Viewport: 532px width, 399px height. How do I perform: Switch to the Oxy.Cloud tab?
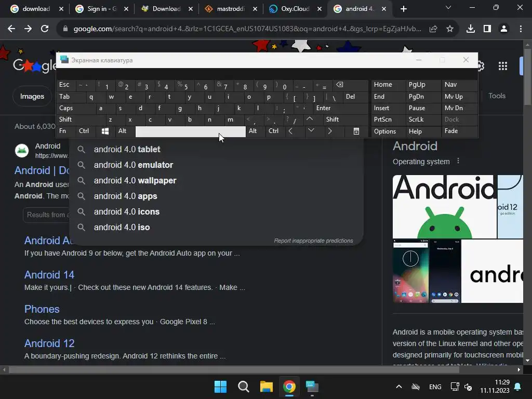coord(295,9)
